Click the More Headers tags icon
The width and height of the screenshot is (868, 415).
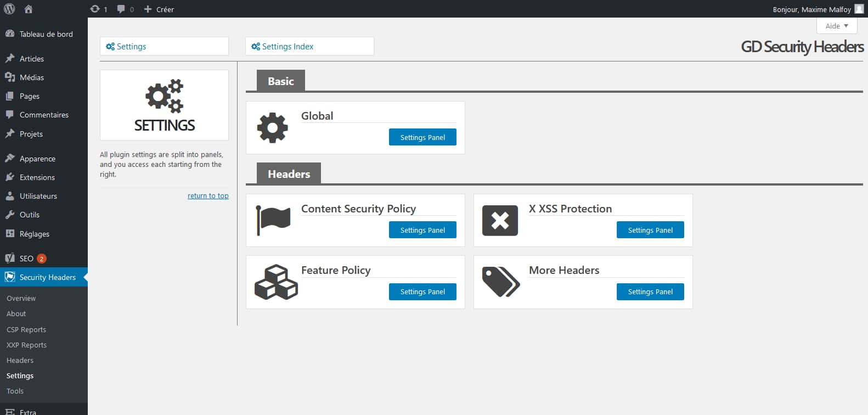pos(501,282)
